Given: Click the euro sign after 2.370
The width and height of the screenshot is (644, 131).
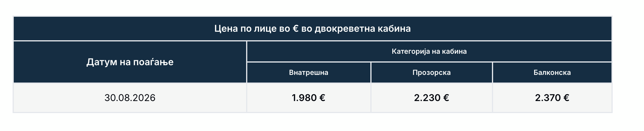Looking at the screenshot, I should (566, 98).
